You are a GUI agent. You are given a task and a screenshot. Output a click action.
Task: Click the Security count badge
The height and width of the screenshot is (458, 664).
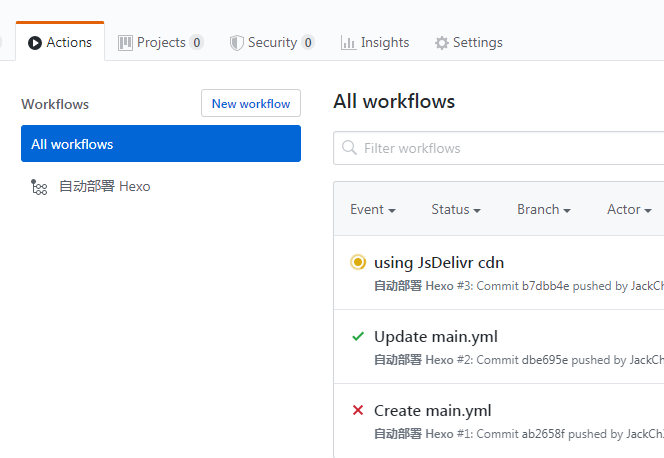[308, 42]
